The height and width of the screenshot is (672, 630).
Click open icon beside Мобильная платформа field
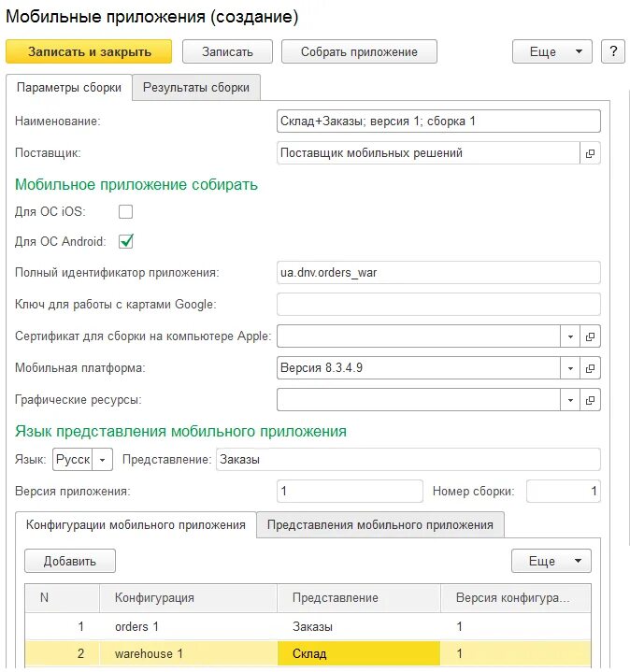coord(590,368)
